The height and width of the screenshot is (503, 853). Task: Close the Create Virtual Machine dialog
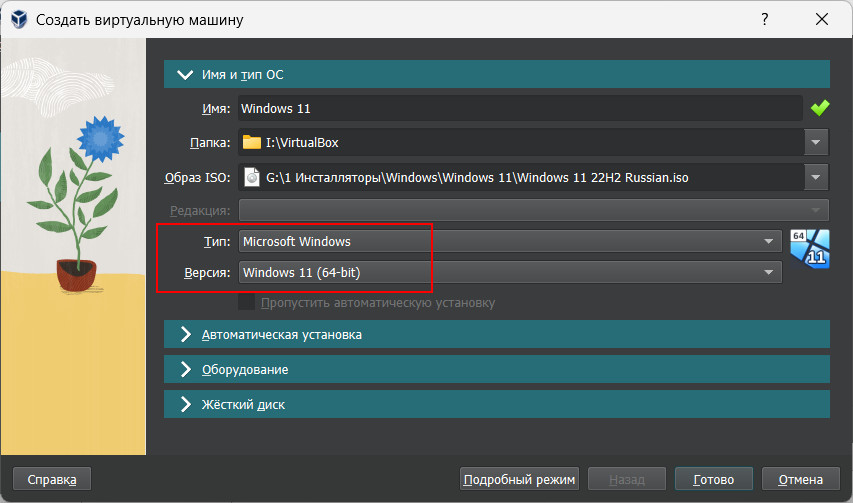(x=822, y=20)
